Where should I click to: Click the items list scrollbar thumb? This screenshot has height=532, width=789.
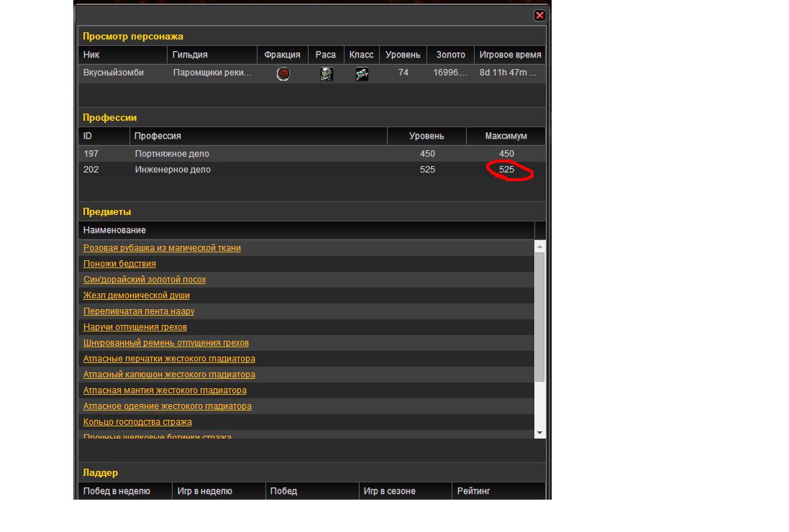(540, 317)
